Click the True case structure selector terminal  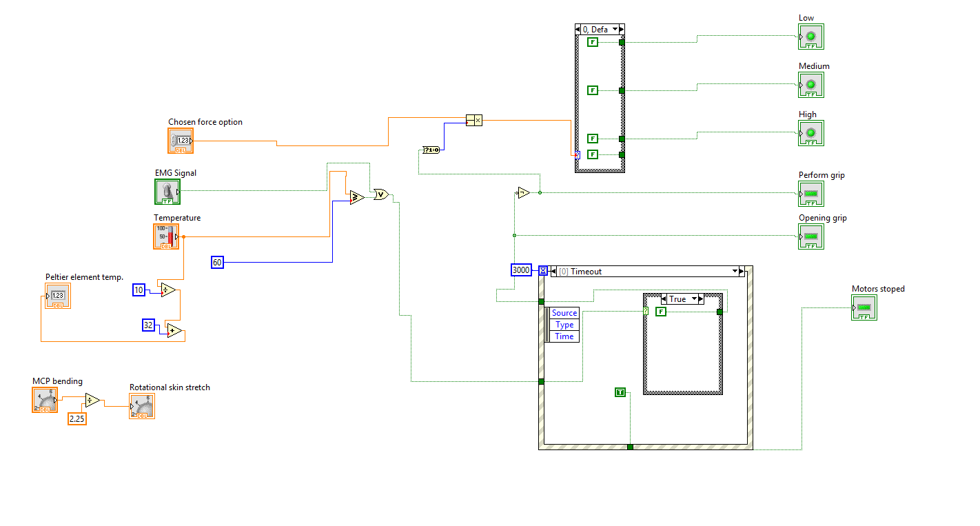(646, 312)
